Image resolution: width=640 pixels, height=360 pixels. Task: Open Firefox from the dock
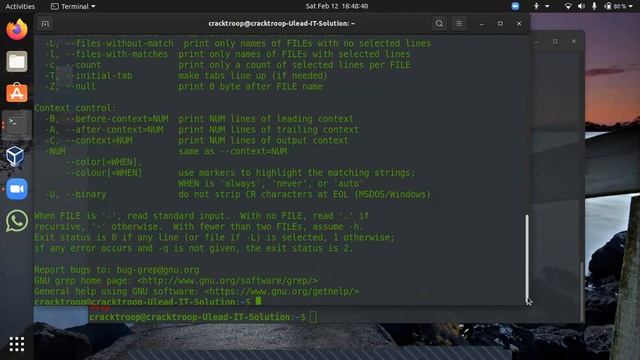[x=17, y=30]
